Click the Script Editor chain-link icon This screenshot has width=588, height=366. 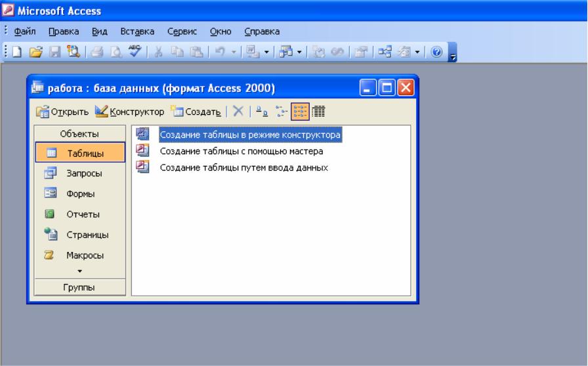tap(337, 52)
